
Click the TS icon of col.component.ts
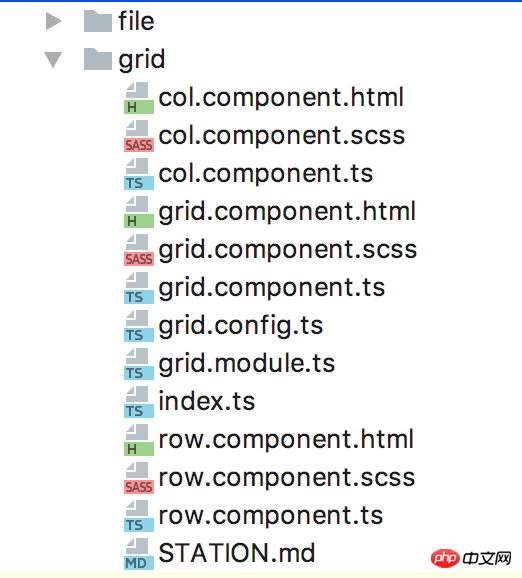click(139, 174)
